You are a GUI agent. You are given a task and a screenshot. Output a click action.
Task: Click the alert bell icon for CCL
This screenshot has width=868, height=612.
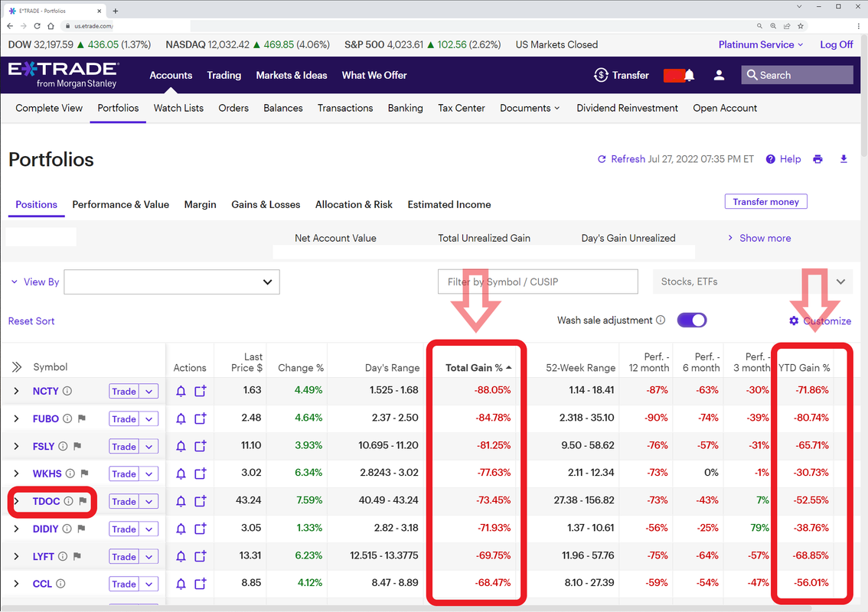[x=181, y=584]
